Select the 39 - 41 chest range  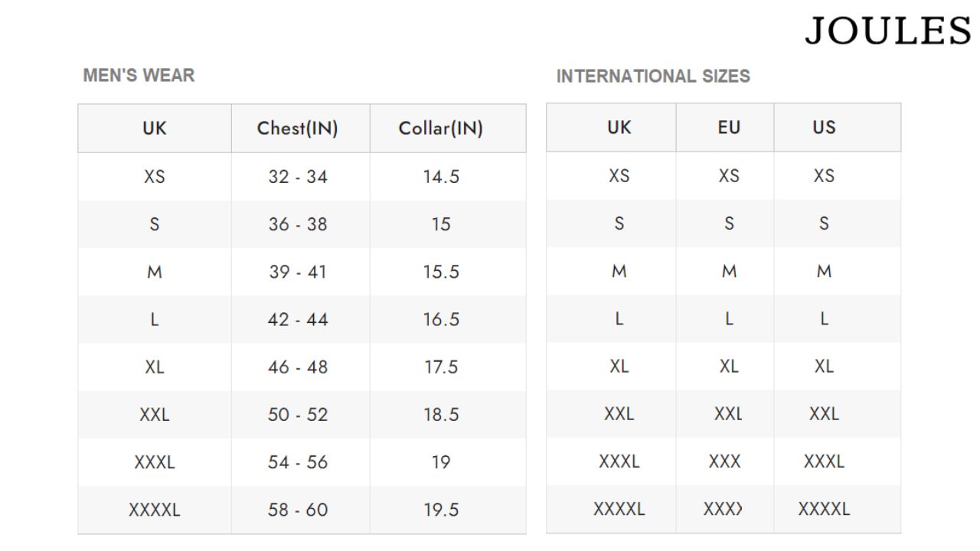[297, 272]
